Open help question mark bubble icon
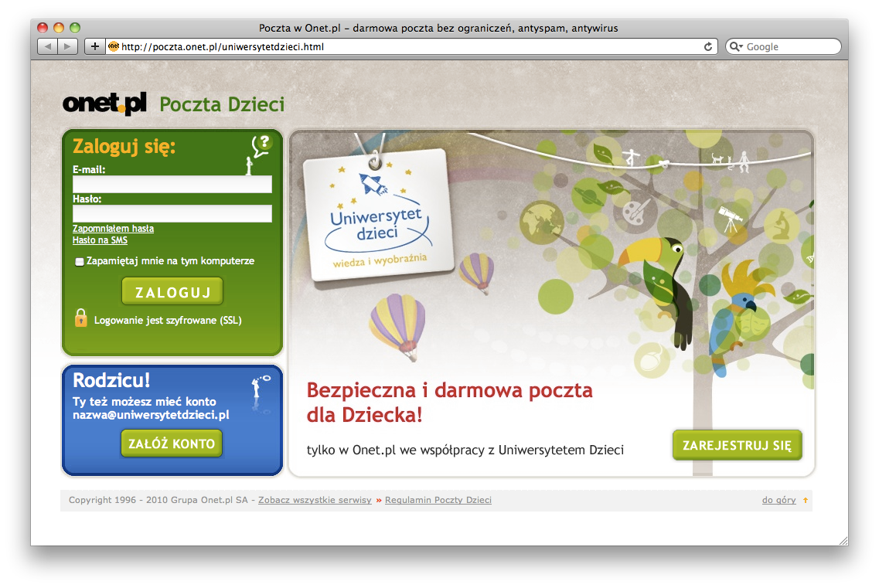This screenshot has width=879, height=588. tap(261, 146)
